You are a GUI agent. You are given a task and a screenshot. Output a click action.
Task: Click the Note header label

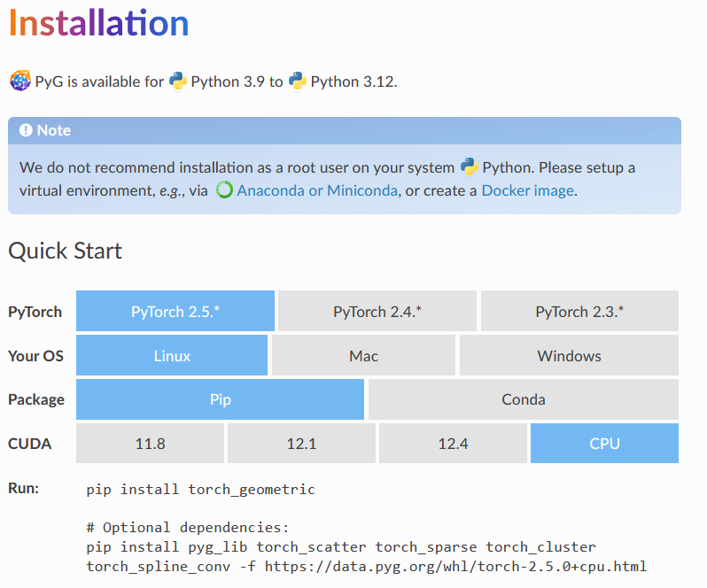pos(54,130)
